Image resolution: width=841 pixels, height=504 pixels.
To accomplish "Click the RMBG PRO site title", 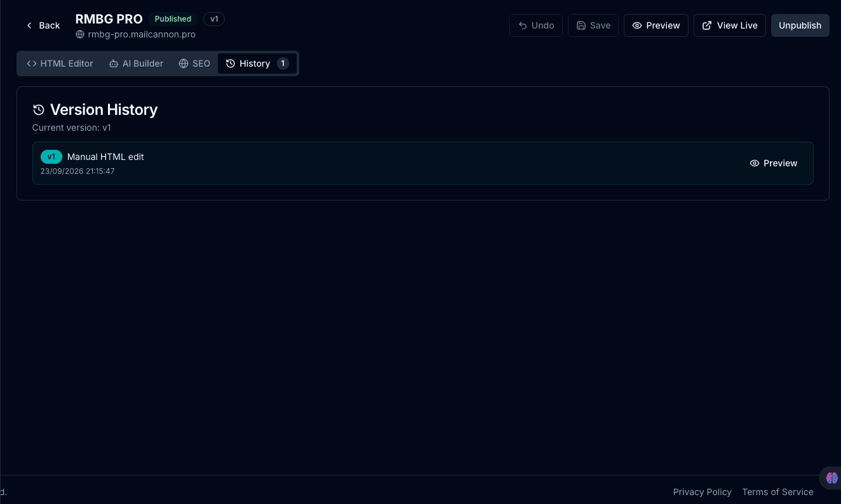I will (x=109, y=19).
